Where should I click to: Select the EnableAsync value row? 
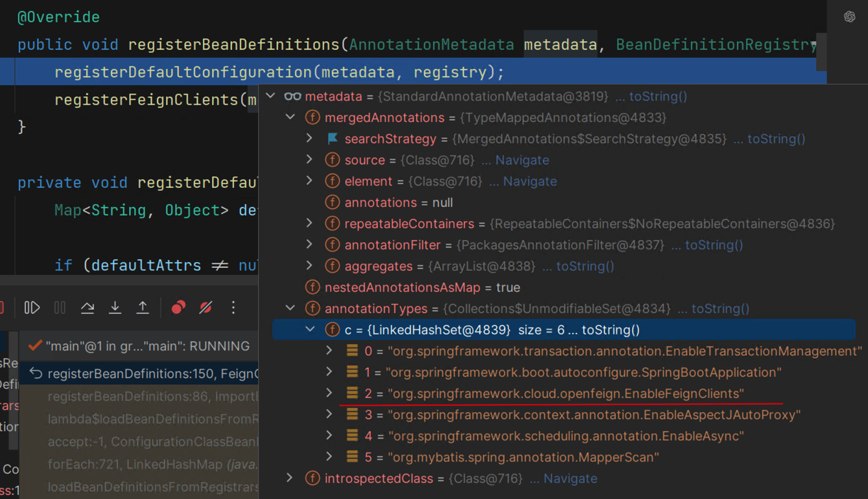564,436
